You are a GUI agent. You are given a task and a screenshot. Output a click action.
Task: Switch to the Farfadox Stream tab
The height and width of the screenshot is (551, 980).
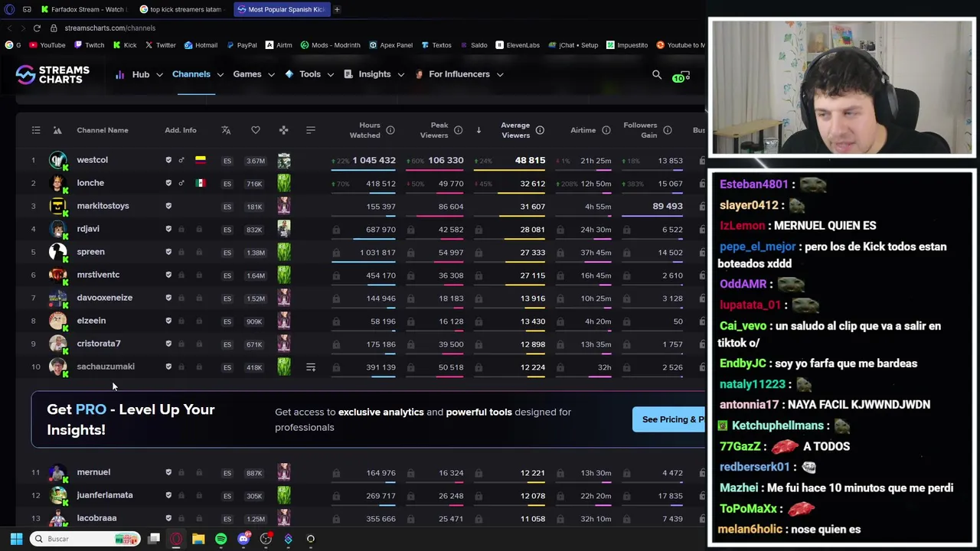point(83,9)
